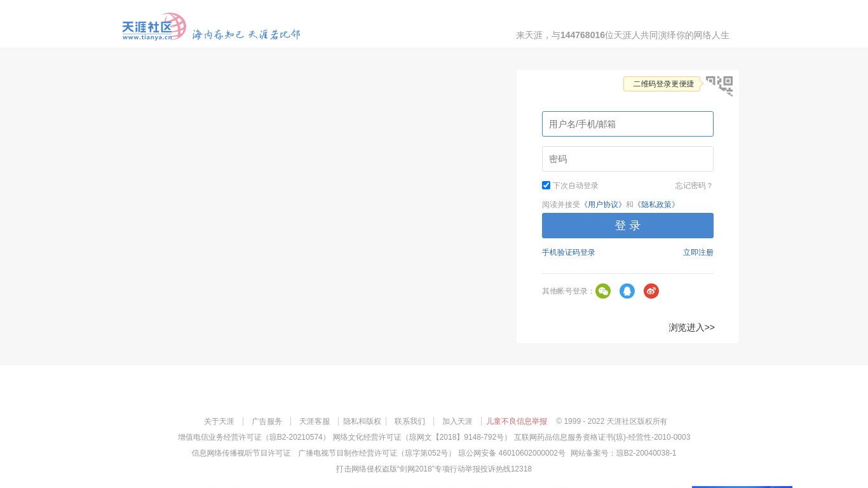Image resolution: width=868 pixels, height=488 pixels.
Task: Log in with QQ penguin icon
Action: click(x=627, y=291)
